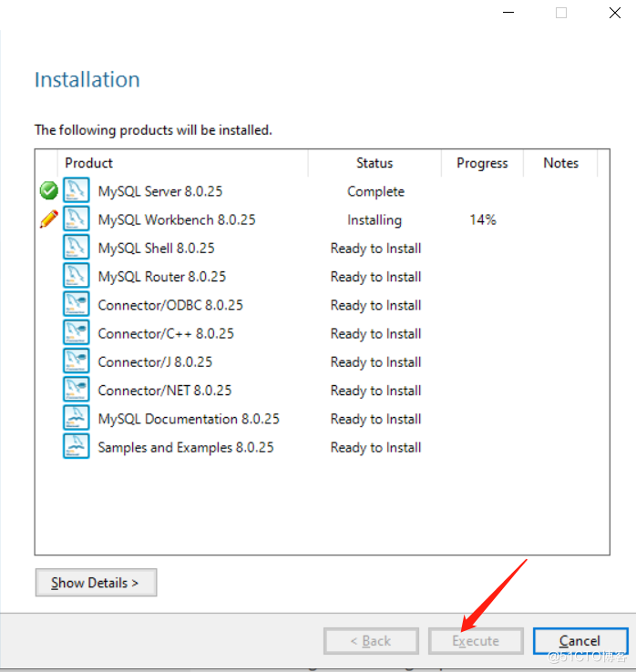636x672 pixels.
Task: Go to the previous step with Back
Action: (x=372, y=641)
